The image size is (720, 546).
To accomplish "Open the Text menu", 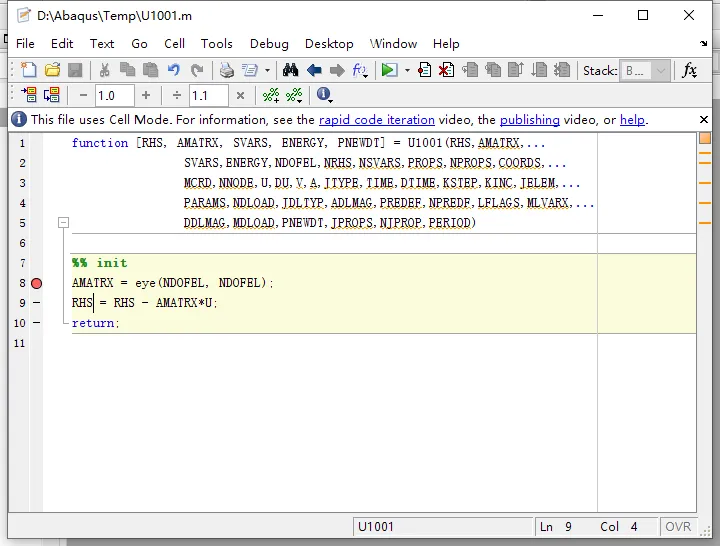I will (x=102, y=44).
